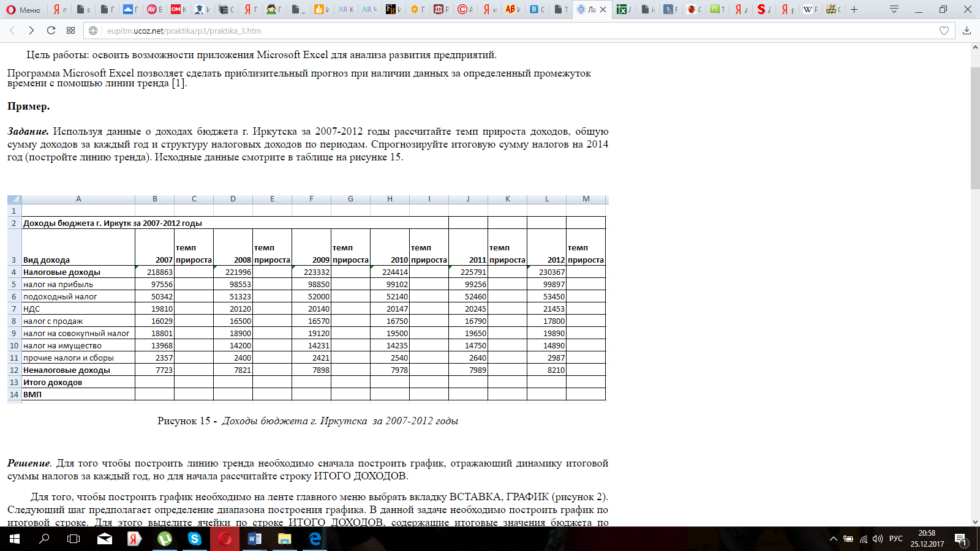
Task: Switch to the orange diamond icon tab
Action: 417,9
